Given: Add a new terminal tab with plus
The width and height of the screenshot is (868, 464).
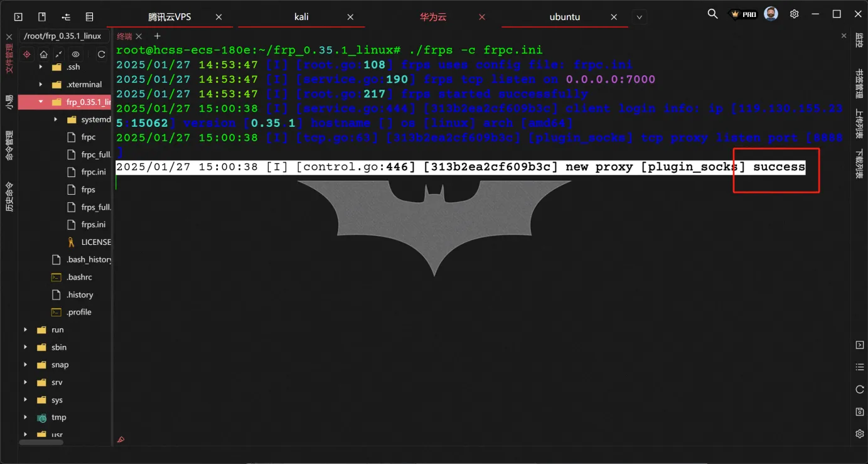Looking at the screenshot, I should point(158,36).
